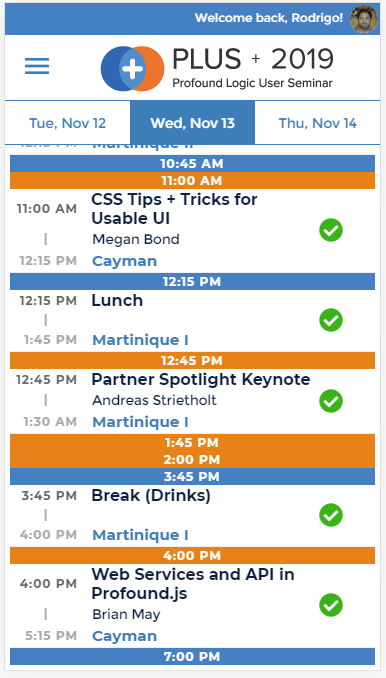This screenshot has width=386, height=678.
Task: Toggle green checkmark for CSS Tips session
Action: click(331, 230)
